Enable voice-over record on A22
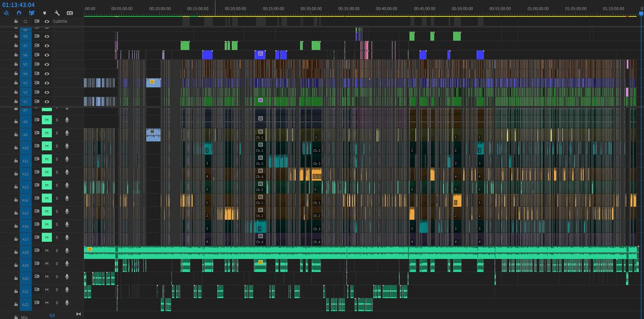Image resolution: width=644 pixels, height=319 pixels. point(67,304)
